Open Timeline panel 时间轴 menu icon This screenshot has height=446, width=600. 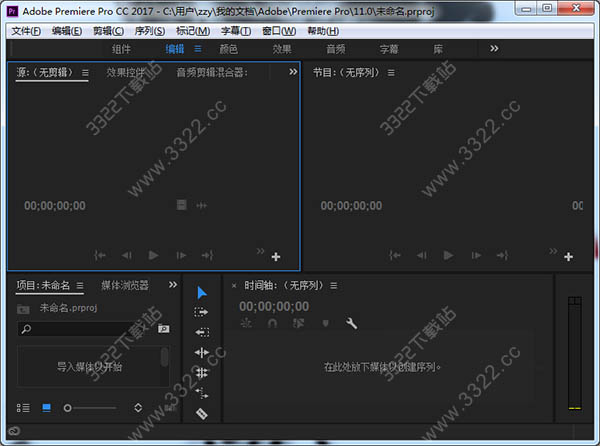click(x=334, y=286)
